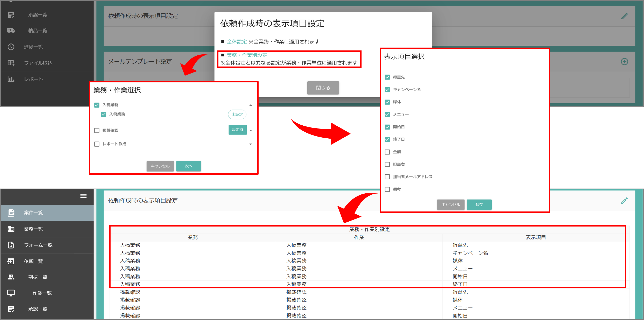Uncheck the 開始日 checkbox
This screenshot has width=644, height=320.
387,127
